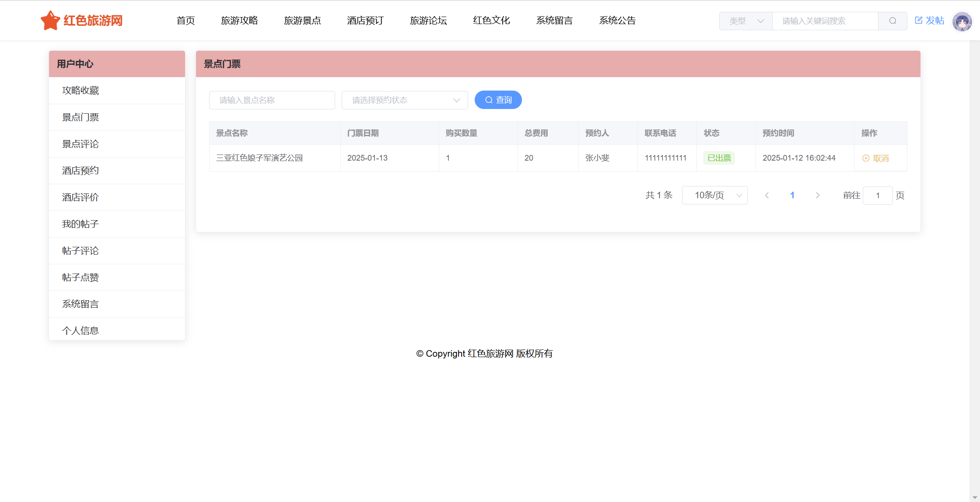Click the magnifier search icon button
The width and height of the screenshot is (980, 502).
pyautogui.click(x=892, y=21)
